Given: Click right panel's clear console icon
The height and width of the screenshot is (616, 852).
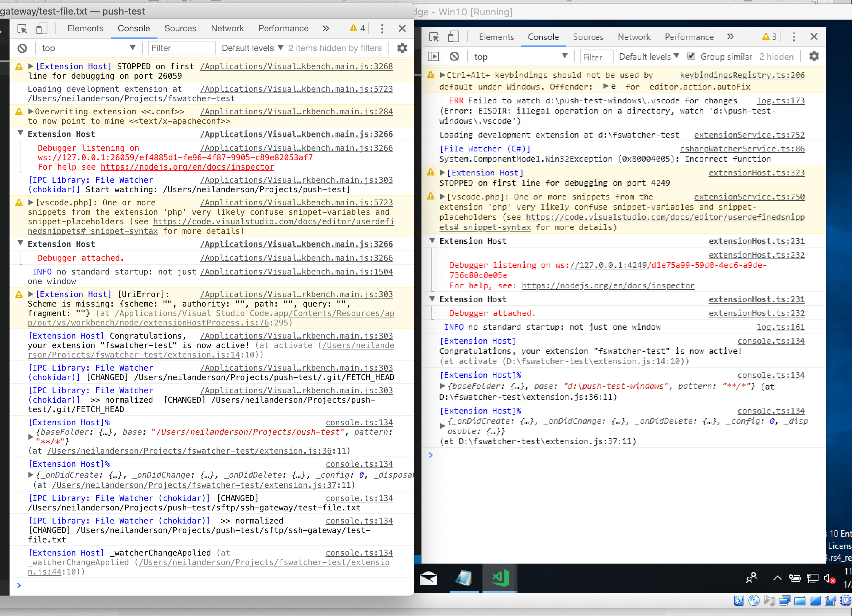Looking at the screenshot, I should (454, 56).
